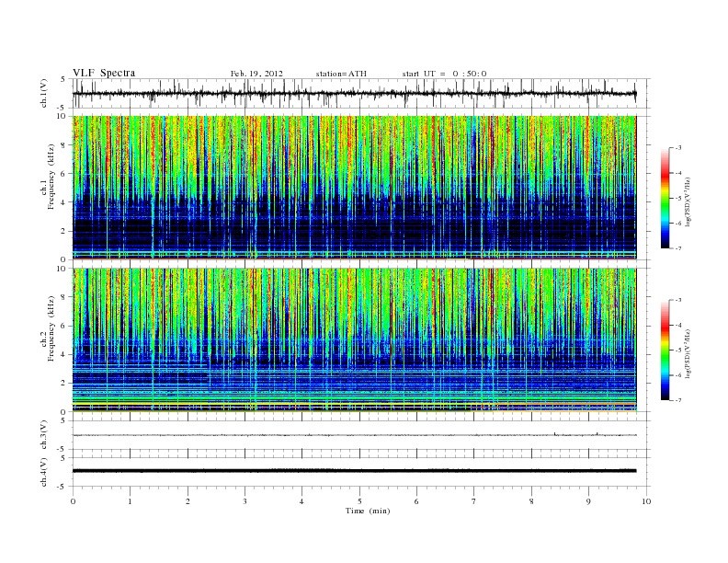Click the time axis tick label "5"
The height and width of the screenshot is (563, 728).
coord(359,501)
